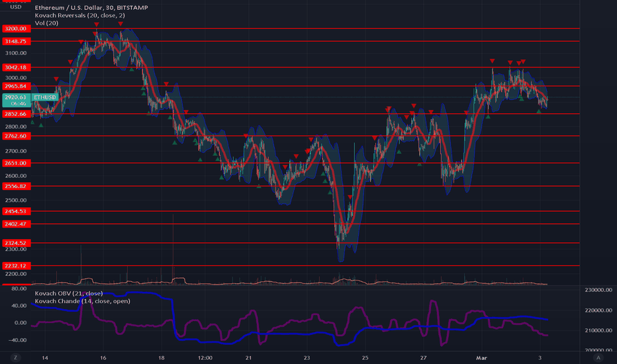
Task: Click the Mar label on the time axis
Action: coord(482,357)
